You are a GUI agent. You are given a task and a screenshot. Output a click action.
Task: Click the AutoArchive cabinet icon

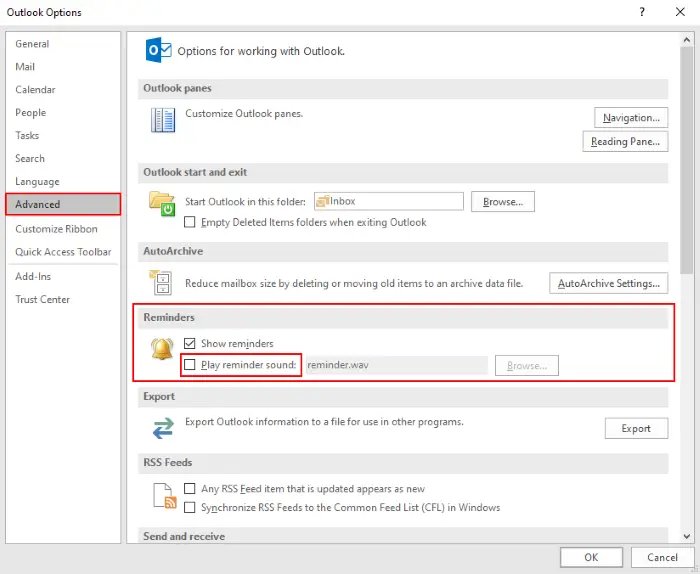pyautogui.click(x=161, y=283)
